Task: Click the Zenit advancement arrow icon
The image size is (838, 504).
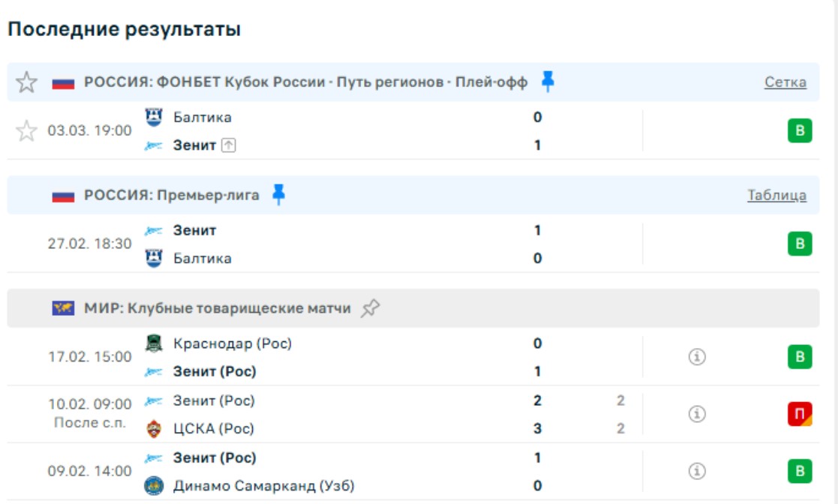Action: pyautogui.click(x=229, y=145)
